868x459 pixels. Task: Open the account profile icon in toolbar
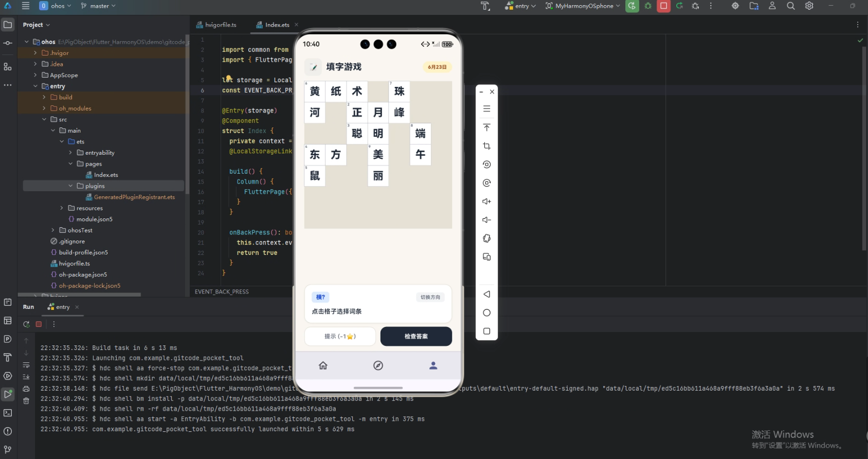coord(772,6)
